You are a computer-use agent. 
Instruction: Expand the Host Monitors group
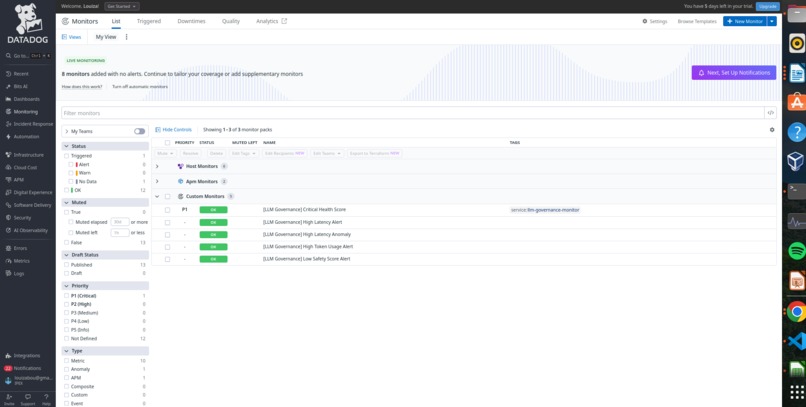pyautogui.click(x=157, y=166)
